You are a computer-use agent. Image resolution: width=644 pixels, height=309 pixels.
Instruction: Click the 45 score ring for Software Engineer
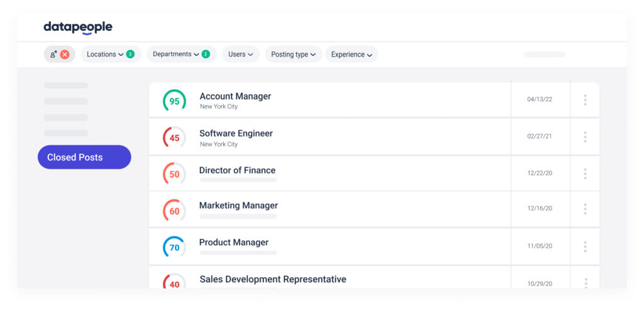[175, 138]
